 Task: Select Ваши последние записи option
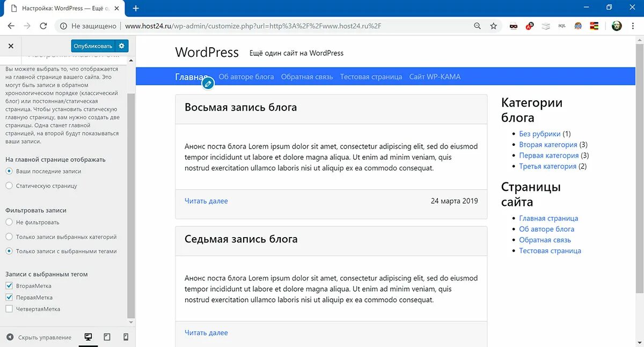(9, 171)
